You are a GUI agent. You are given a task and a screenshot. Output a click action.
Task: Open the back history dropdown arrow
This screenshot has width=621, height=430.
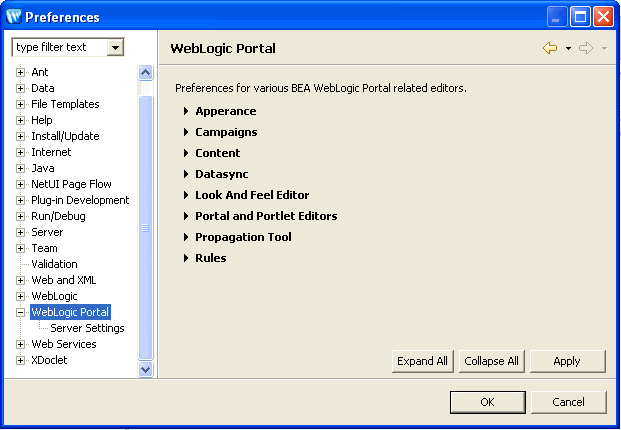coord(568,49)
